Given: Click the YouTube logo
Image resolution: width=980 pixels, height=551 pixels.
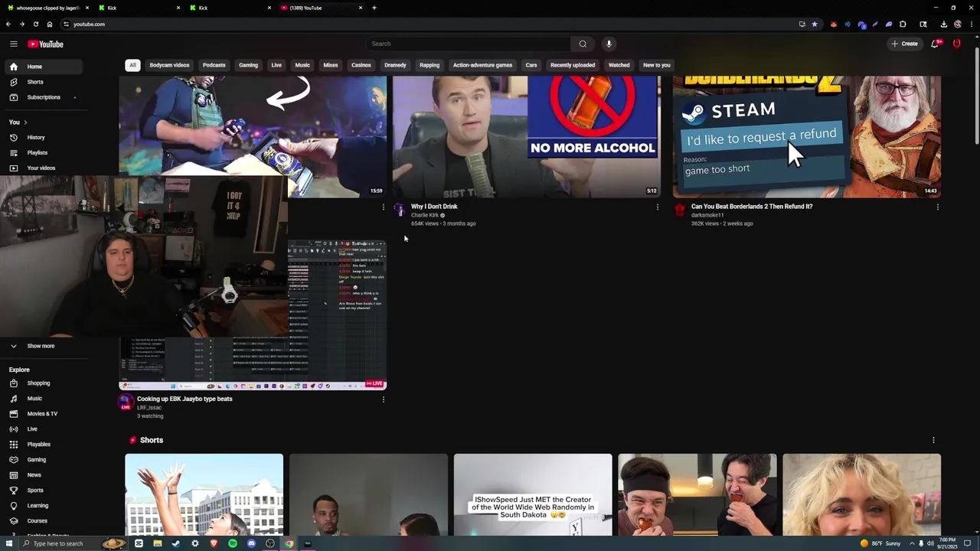Looking at the screenshot, I should 45,44.
